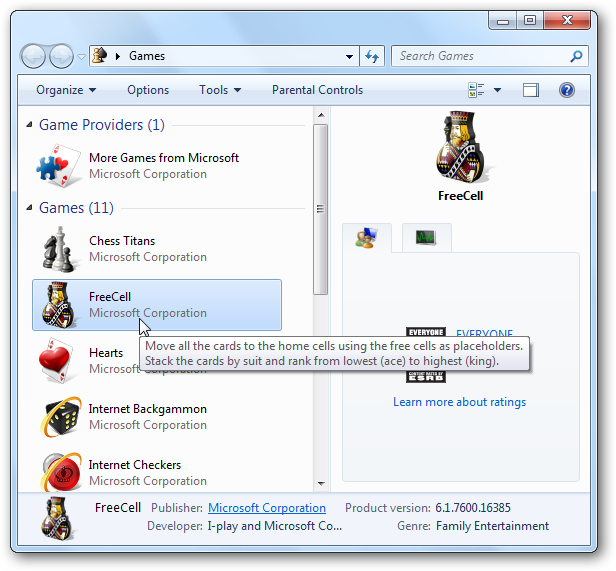
Task: Click the Games folder icon in the address bar
Action: click(100, 56)
